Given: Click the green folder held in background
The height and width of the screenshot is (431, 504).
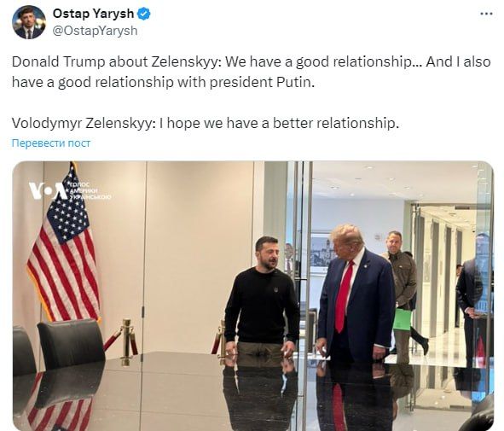Looking at the screenshot, I should click(403, 319).
